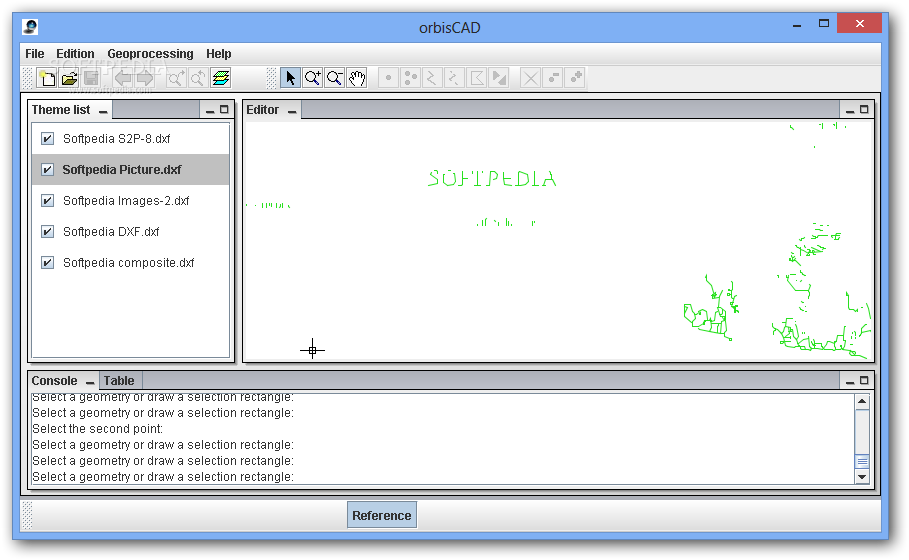This screenshot has width=909, height=560.
Task: Open the Help menu
Action: [x=219, y=54]
